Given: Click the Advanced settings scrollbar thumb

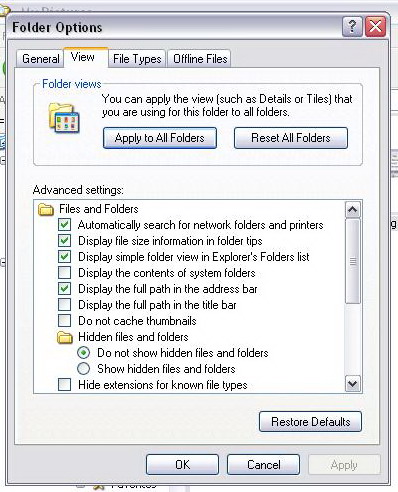Looking at the screenshot, I should [353, 261].
